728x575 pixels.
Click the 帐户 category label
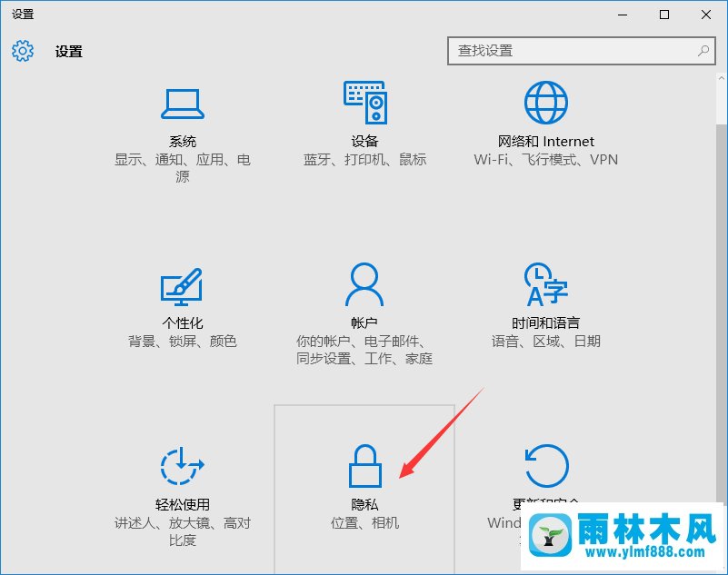[364, 322]
